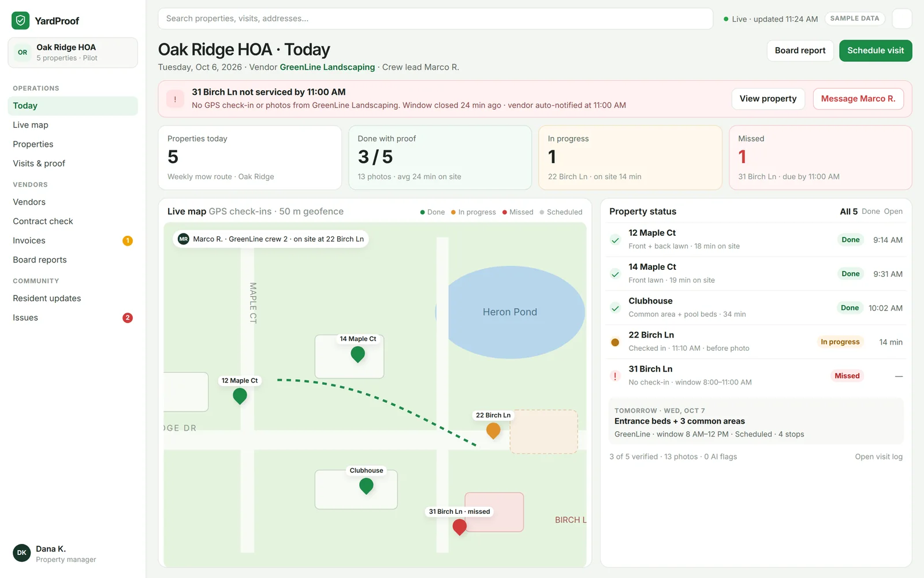The width and height of the screenshot is (924, 578).
Task: Click the Open visit log link
Action: (x=878, y=457)
